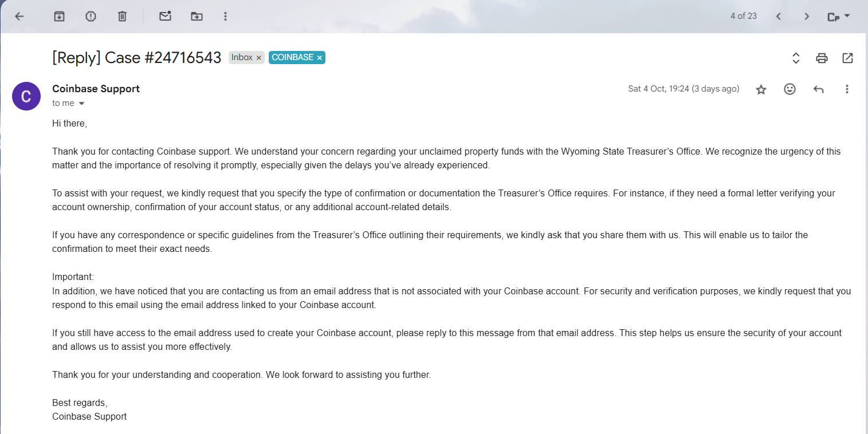Add an emoji reaction to the message
Screen dimensions: 868x434
790,89
